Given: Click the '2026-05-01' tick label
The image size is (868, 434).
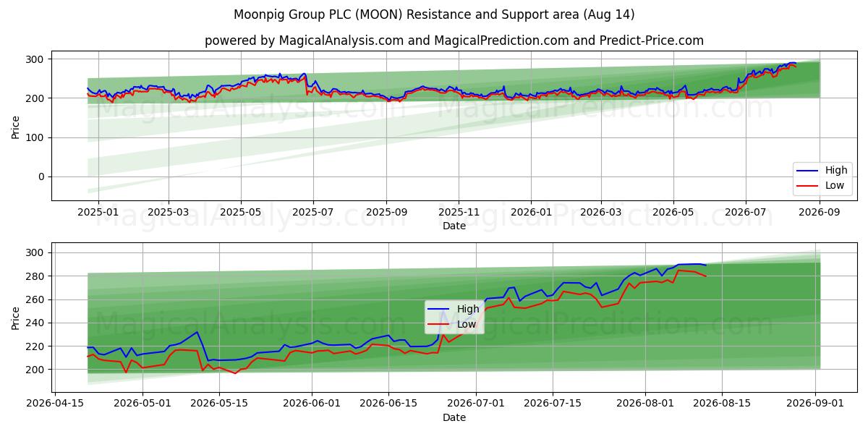Looking at the screenshot, I should pyautogui.click(x=142, y=404).
